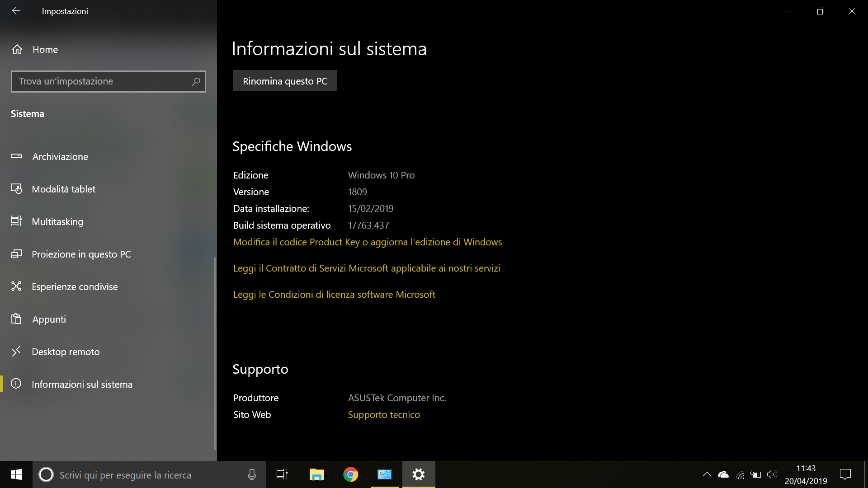Click the 'Supporto' section heading
868x488 pixels.
[260, 369]
